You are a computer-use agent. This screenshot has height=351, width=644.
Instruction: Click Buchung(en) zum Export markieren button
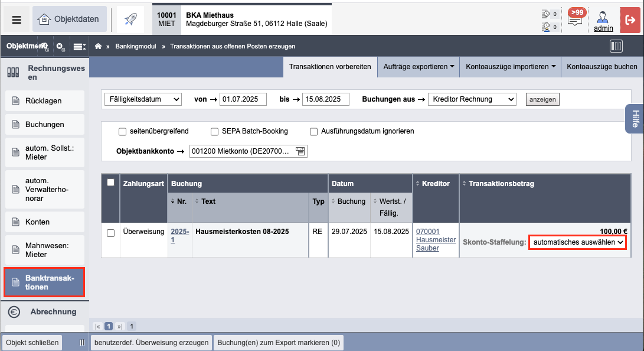(279, 342)
